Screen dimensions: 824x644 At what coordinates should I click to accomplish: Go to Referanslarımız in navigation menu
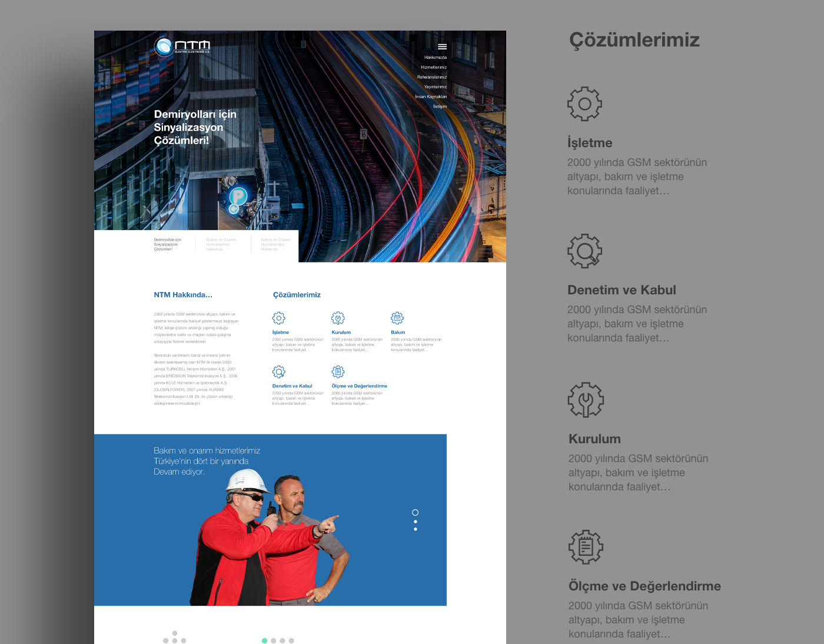point(432,77)
